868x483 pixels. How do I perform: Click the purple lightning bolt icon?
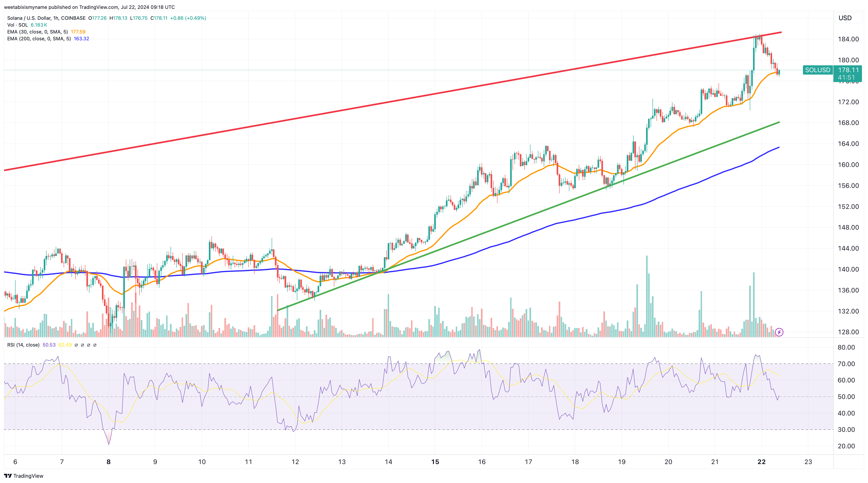(x=779, y=332)
